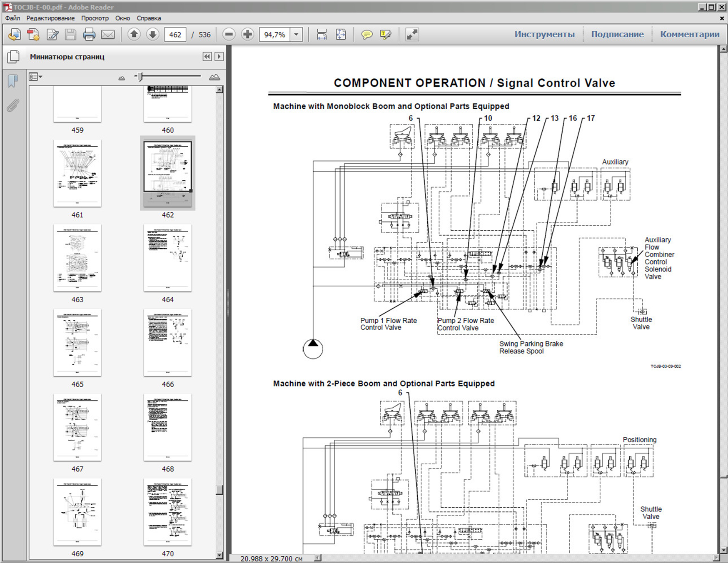Image resolution: width=728 pixels, height=563 pixels.
Task: Open the Инструменты pane
Action: (544, 35)
